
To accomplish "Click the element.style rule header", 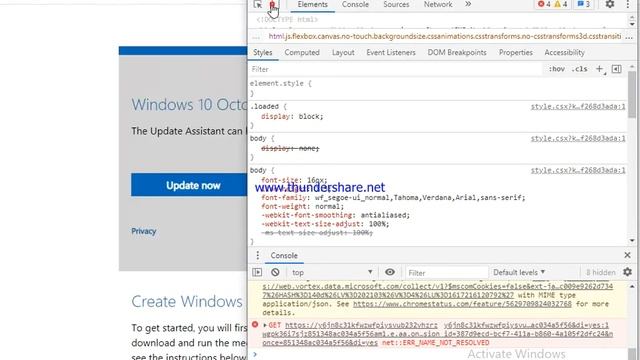I will (x=281, y=83).
